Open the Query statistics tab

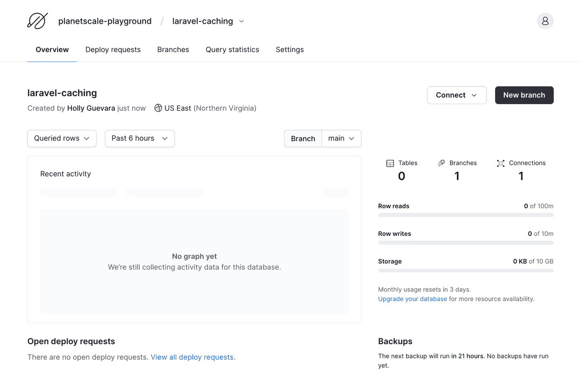click(x=232, y=49)
